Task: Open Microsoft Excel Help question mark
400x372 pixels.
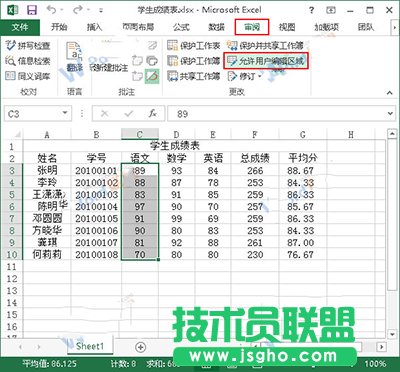Action: point(311,10)
